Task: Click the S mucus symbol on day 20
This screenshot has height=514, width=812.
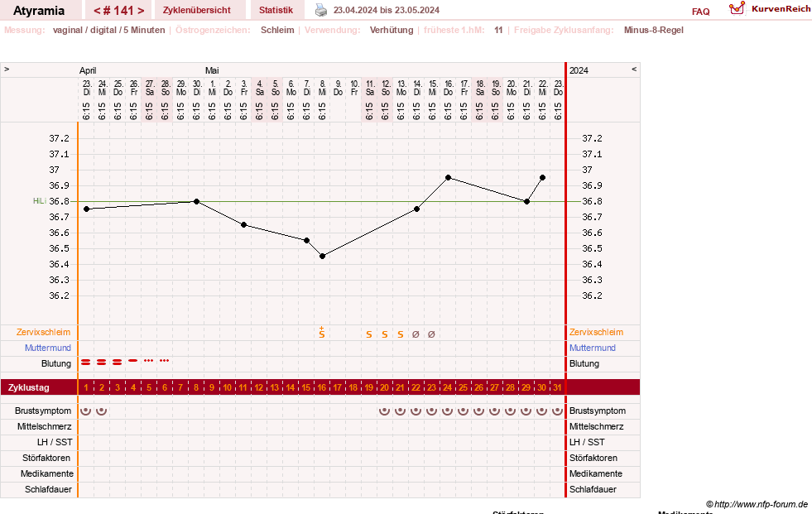Action: pos(385,334)
